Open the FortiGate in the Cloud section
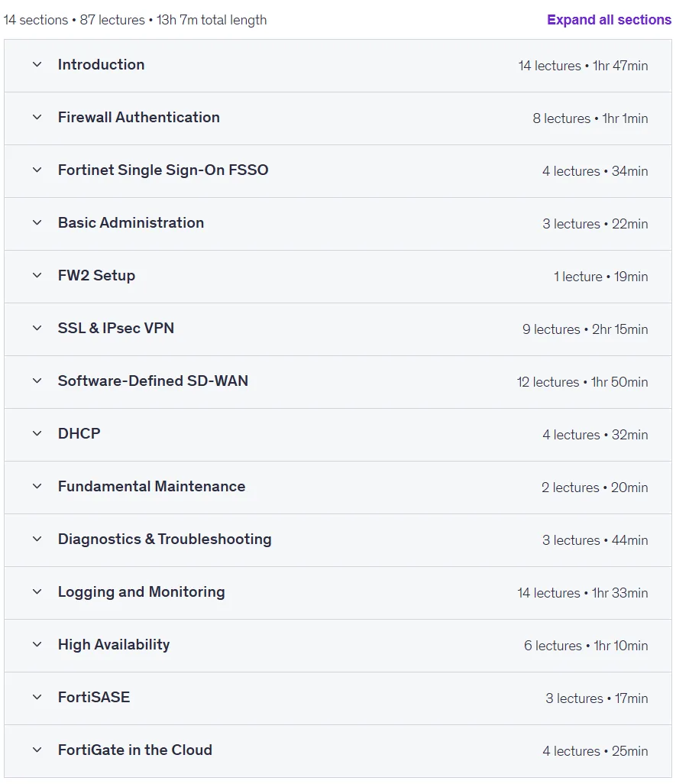The width and height of the screenshot is (676, 784). [x=338, y=750]
